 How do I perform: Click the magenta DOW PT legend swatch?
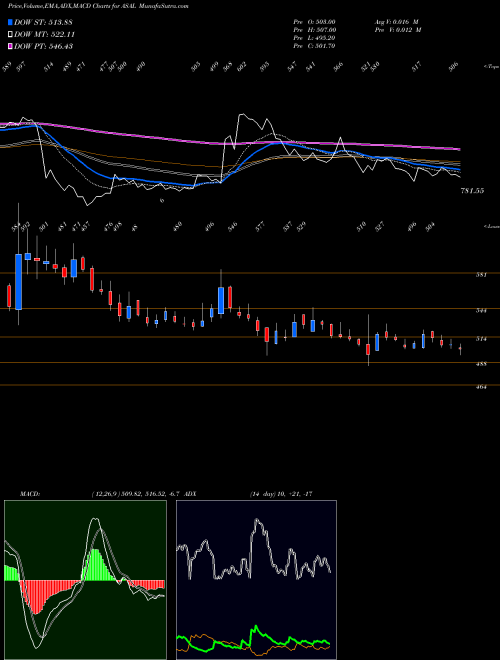11,46
